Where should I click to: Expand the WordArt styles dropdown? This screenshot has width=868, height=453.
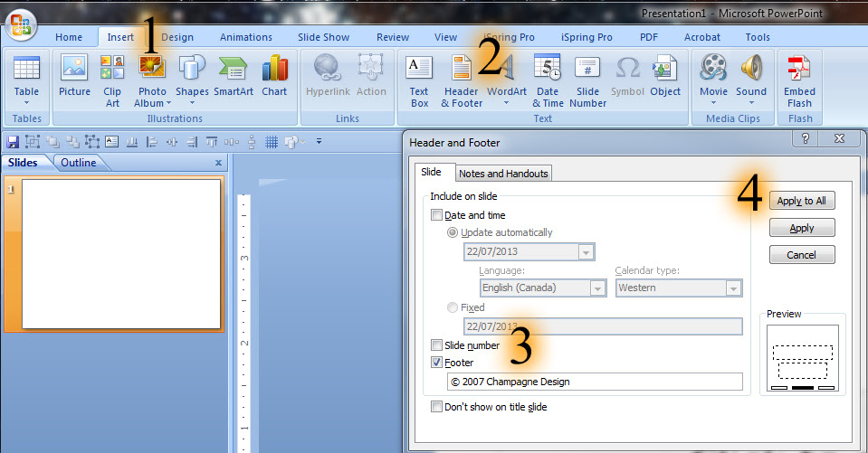click(506, 103)
